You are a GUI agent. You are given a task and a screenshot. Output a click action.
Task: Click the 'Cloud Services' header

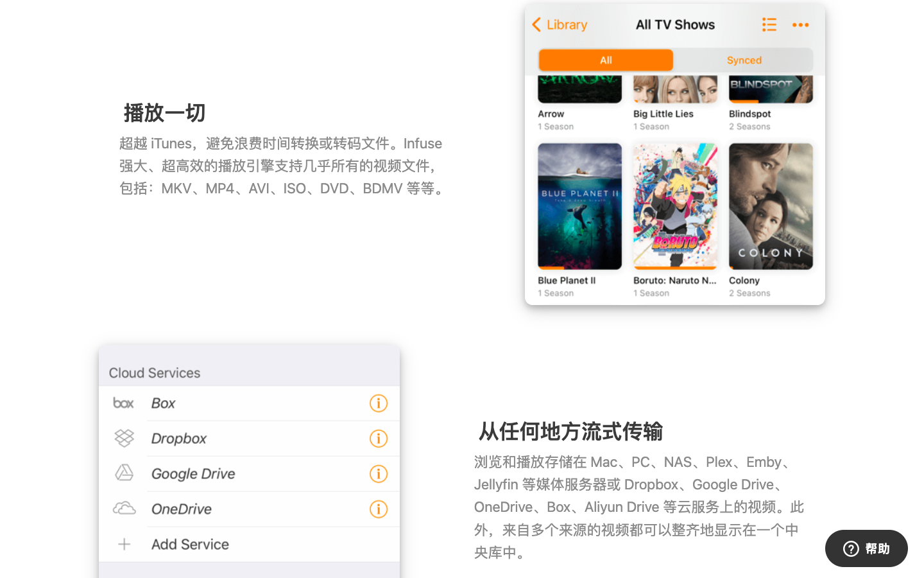155,372
